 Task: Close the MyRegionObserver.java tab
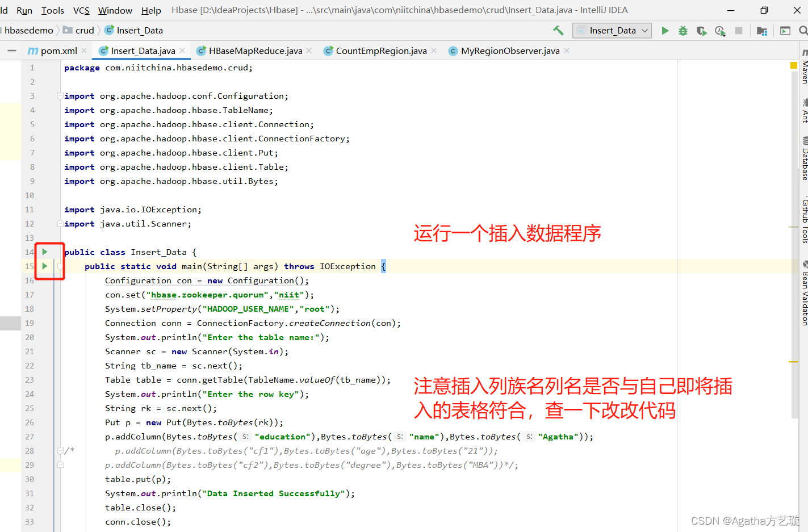567,51
